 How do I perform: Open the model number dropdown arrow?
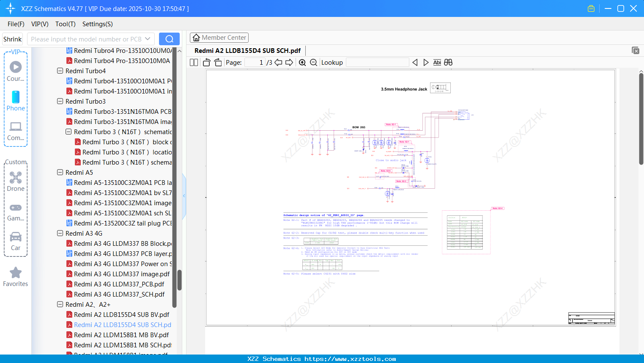pos(148,39)
